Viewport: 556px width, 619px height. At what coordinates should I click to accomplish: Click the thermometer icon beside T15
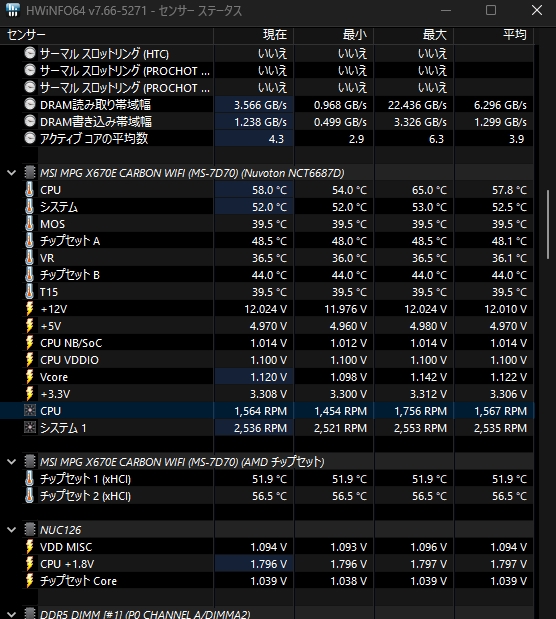[30, 291]
